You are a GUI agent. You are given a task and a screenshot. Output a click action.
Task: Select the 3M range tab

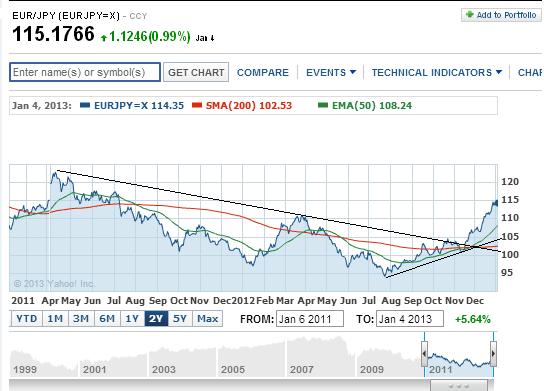pyautogui.click(x=81, y=318)
